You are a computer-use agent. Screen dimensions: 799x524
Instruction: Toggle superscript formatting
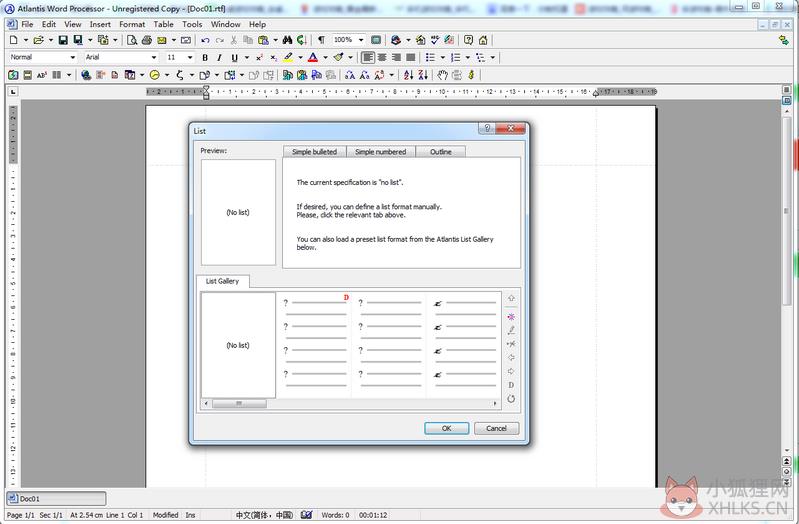259,58
